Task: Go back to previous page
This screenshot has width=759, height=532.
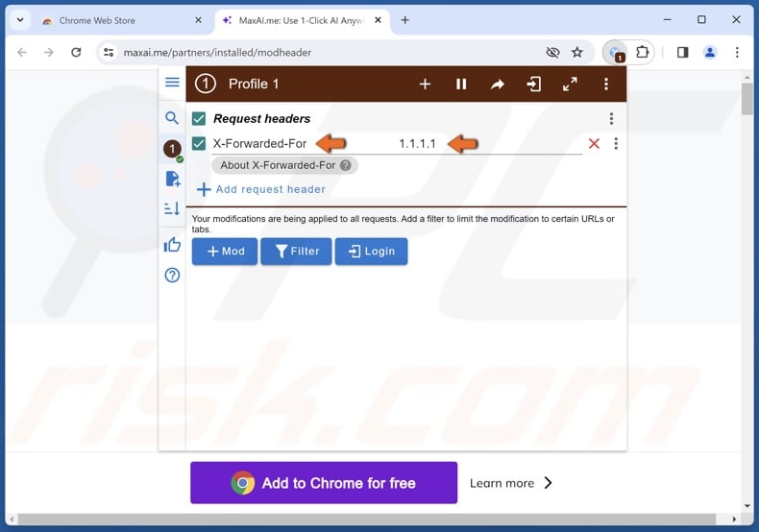Action: coord(22,52)
